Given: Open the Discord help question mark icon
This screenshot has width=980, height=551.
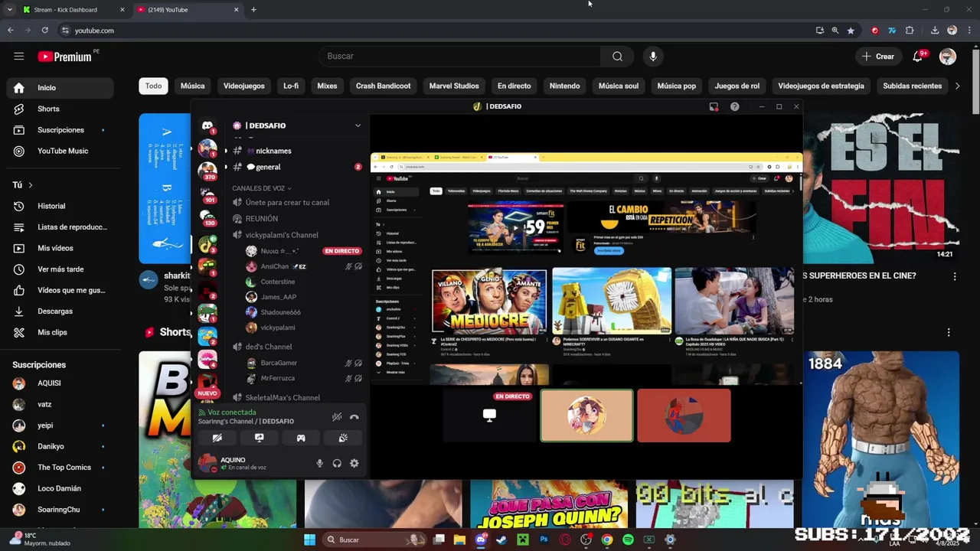Looking at the screenshot, I should tap(735, 106).
